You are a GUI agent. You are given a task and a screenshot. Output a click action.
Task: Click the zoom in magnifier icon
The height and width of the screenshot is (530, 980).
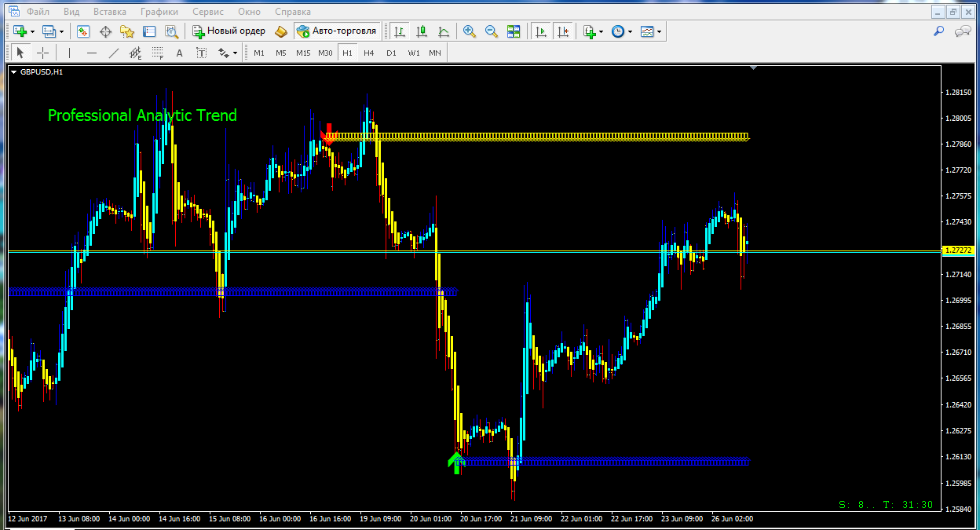[470, 31]
